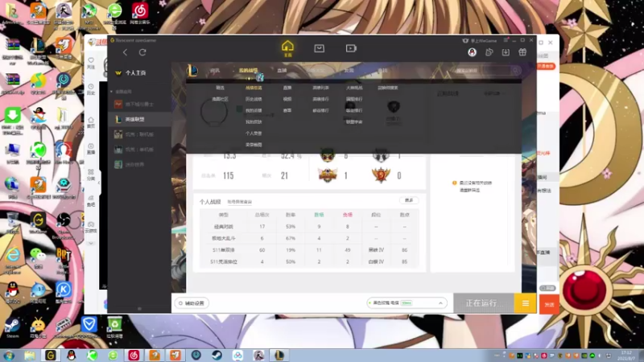This screenshot has width=644, height=362.
Task: Open the WeGame shop icon
Action: [319, 48]
